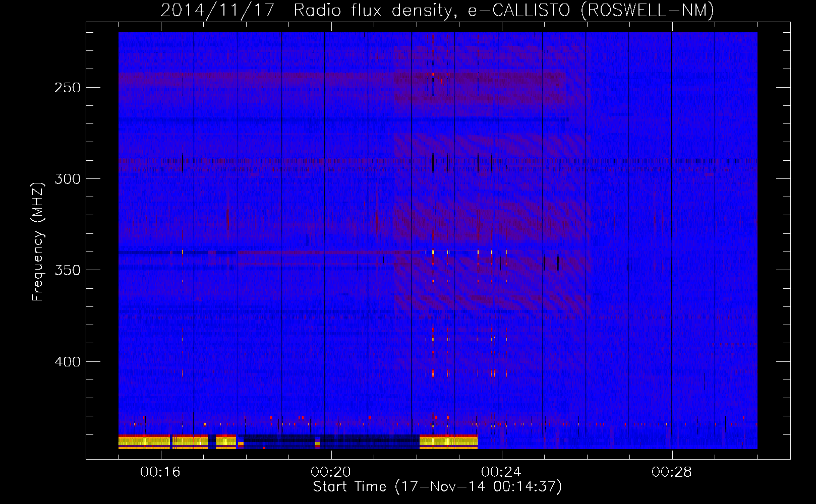Select the 'Start Time (17-Nov-14 00:14:37)' axis label
The height and width of the screenshot is (504, 816).
[x=437, y=487]
